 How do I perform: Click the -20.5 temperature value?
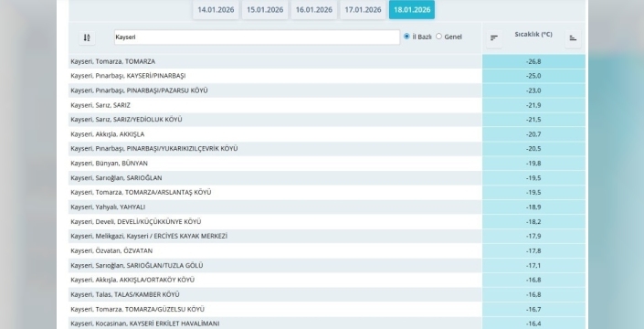[533, 149]
